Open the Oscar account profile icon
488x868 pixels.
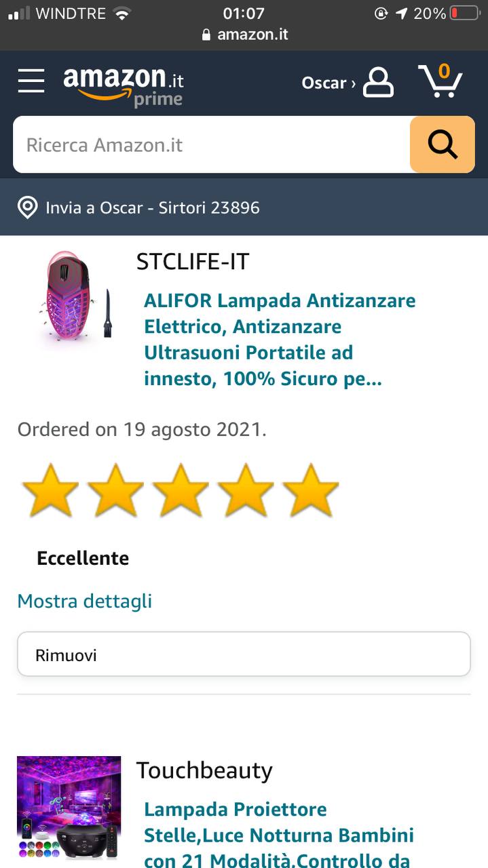pos(378,82)
